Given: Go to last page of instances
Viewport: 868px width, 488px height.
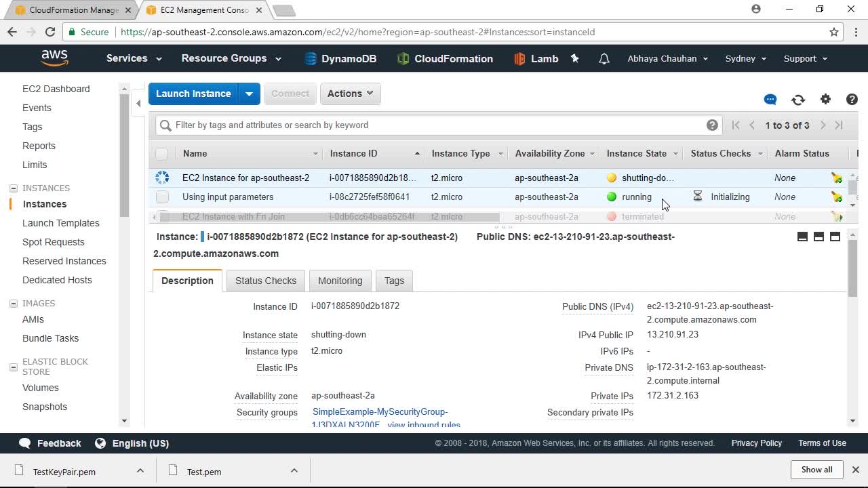Looking at the screenshot, I should (839, 125).
